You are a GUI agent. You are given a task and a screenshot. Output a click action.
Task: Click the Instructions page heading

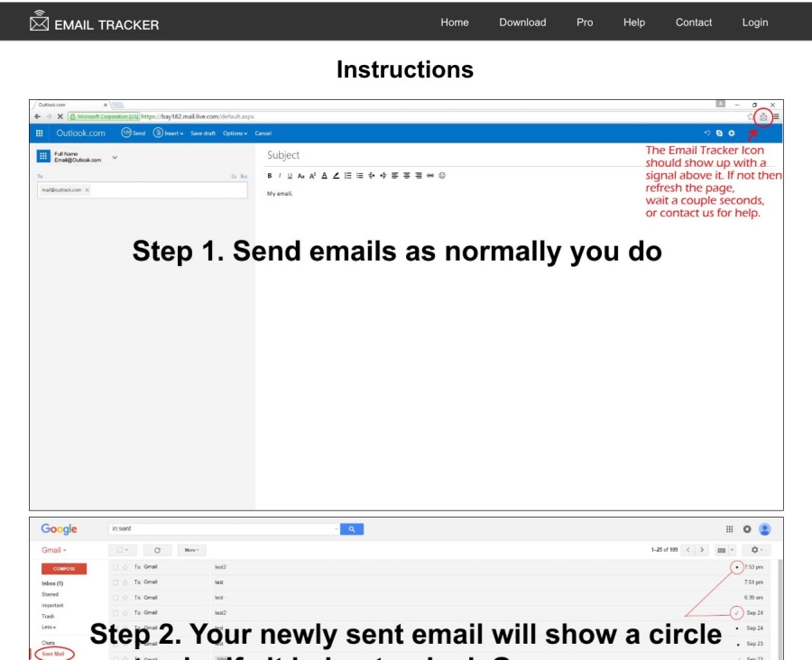click(x=405, y=69)
